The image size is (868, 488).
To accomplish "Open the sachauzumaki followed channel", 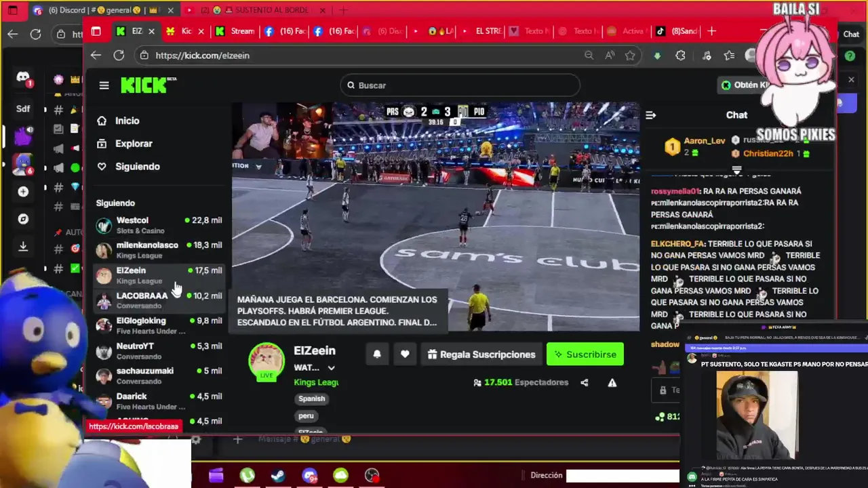I will coord(159,375).
